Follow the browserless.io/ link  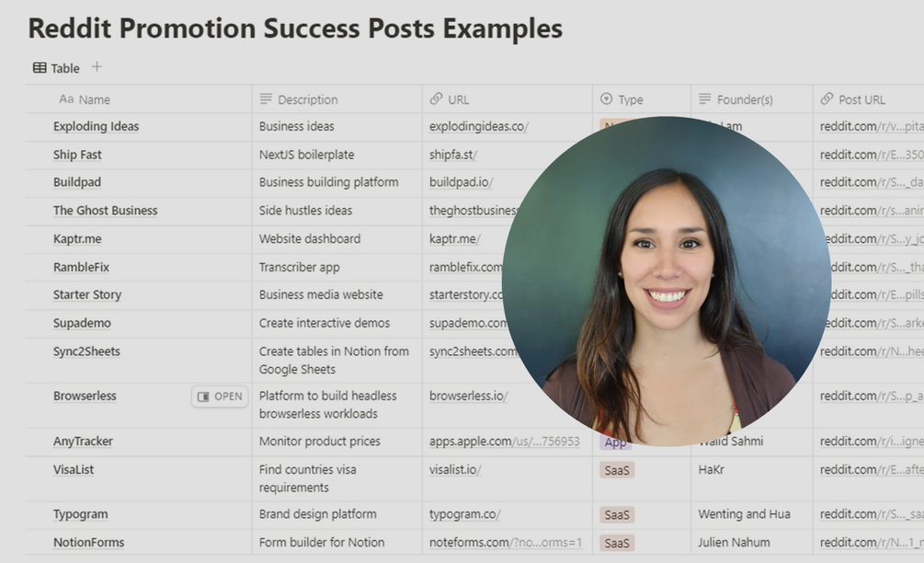pyautogui.click(x=469, y=396)
